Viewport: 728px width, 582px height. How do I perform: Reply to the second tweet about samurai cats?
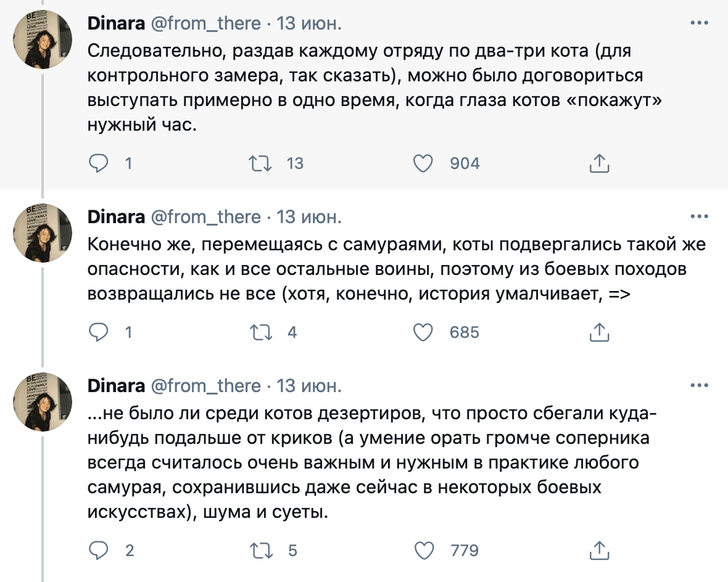[x=99, y=332]
